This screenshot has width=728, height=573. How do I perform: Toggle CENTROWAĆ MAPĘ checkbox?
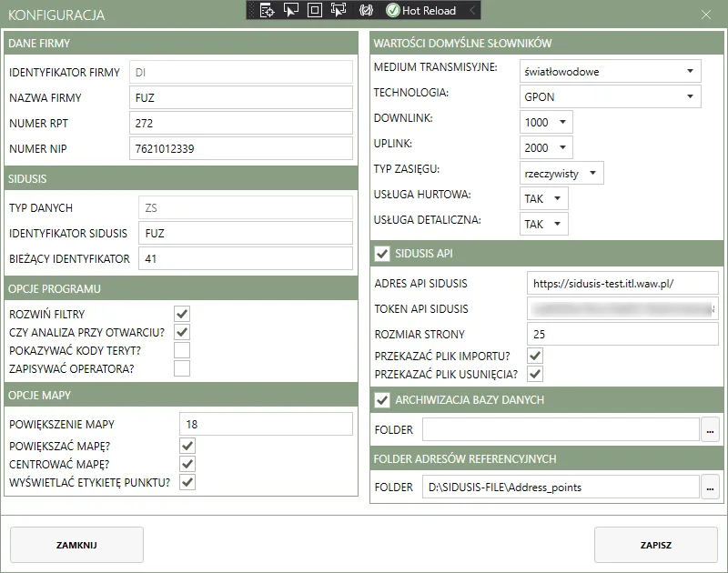187,464
